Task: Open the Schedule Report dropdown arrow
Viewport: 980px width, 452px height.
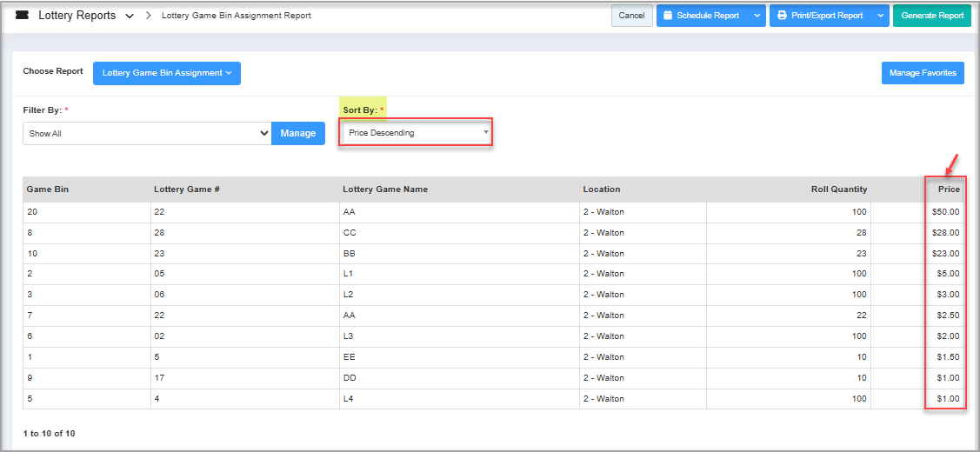Action: [757, 16]
